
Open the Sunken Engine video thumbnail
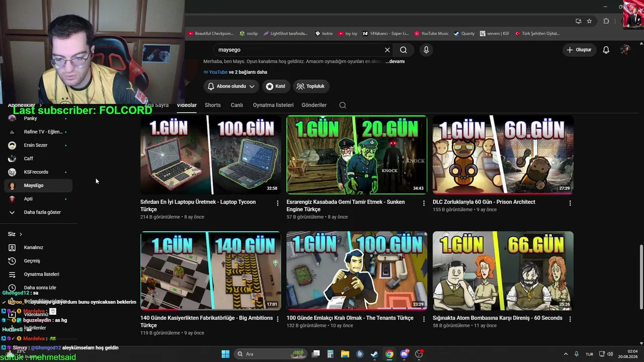(x=357, y=155)
